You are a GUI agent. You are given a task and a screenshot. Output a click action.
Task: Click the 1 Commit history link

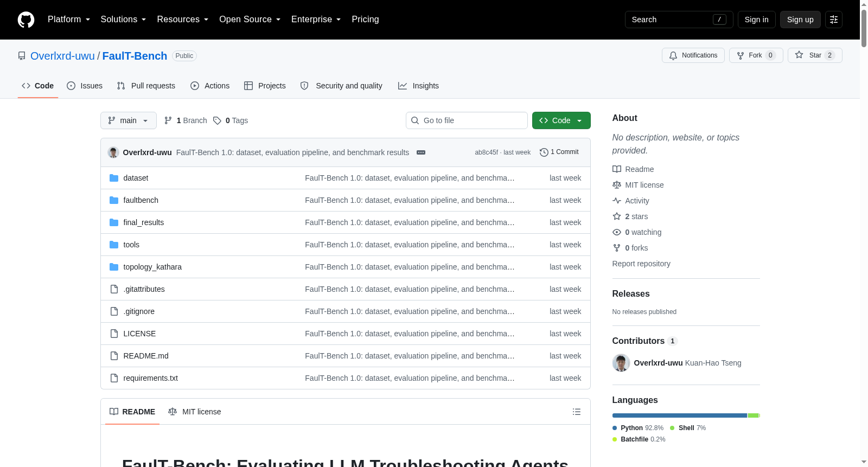tap(559, 152)
